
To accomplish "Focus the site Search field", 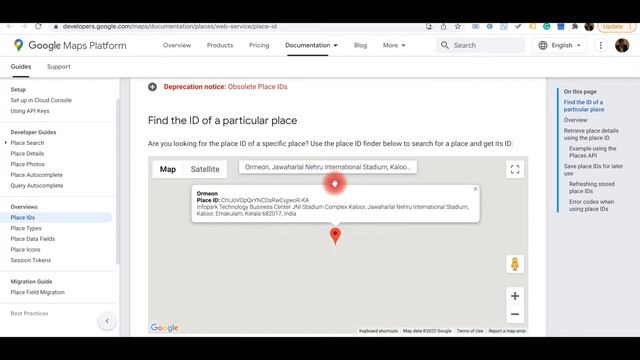I will 480,45.
